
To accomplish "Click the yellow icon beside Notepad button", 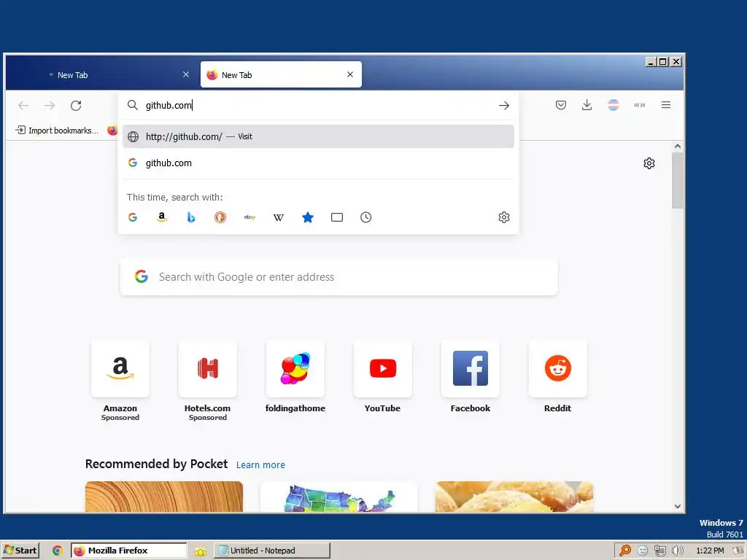I will pyautogui.click(x=201, y=551).
